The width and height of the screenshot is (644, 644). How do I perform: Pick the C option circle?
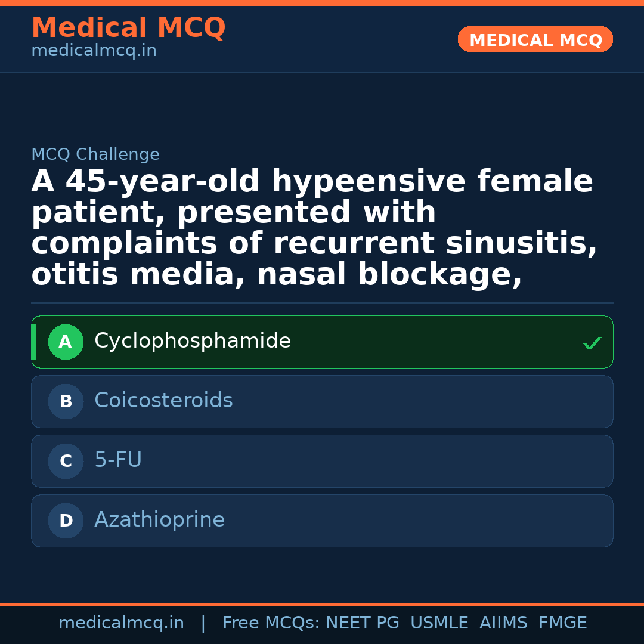[x=66, y=462]
